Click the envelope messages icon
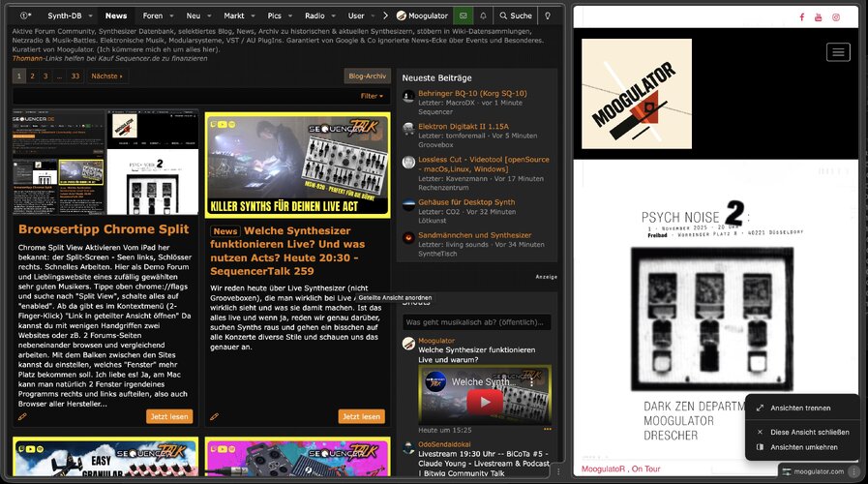The width and height of the screenshot is (868, 484). [464, 16]
